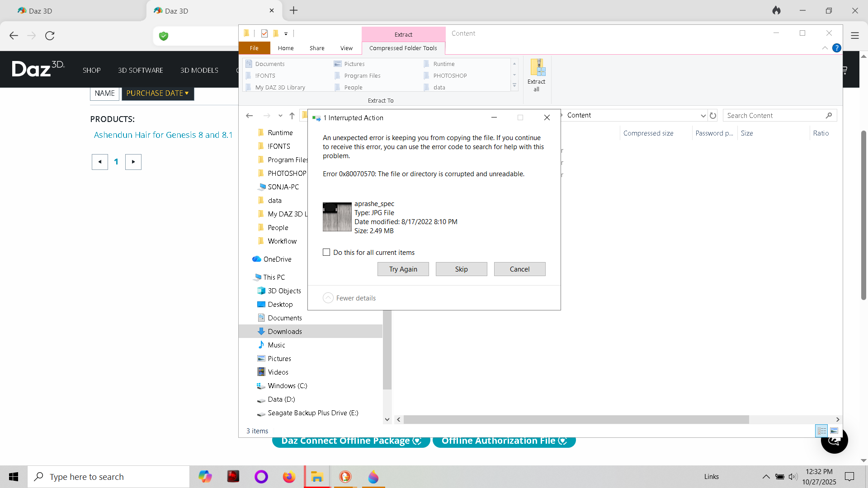This screenshot has height=488, width=868.
Task: Open Firefox from the taskbar
Action: coord(289,477)
